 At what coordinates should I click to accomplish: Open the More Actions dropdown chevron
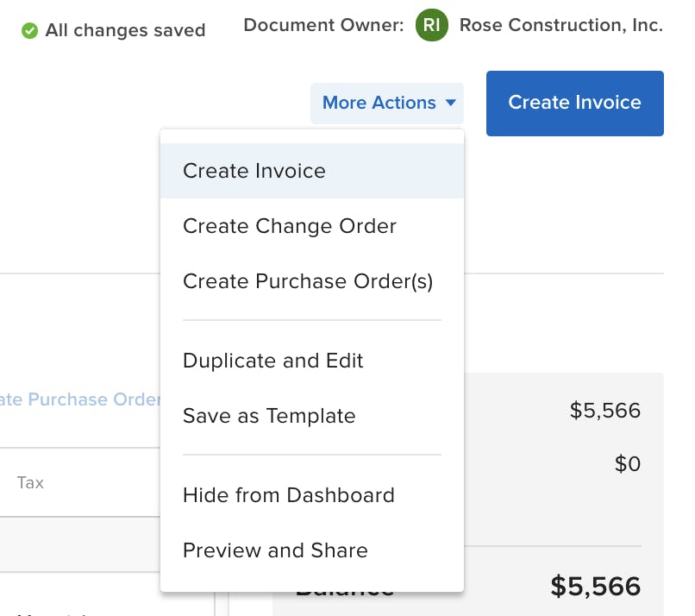[x=451, y=103]
